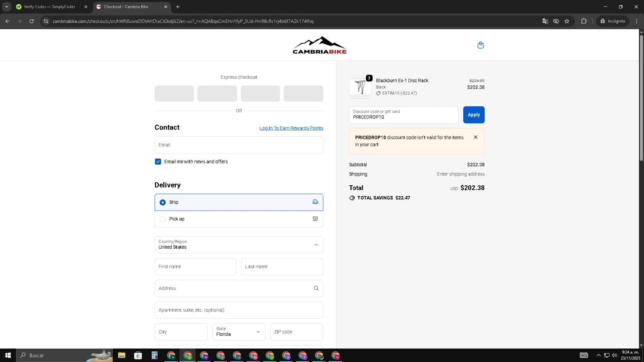Bookmark this page with the star icon
This screenshot has height=362, width=644.
pos(567,21)
